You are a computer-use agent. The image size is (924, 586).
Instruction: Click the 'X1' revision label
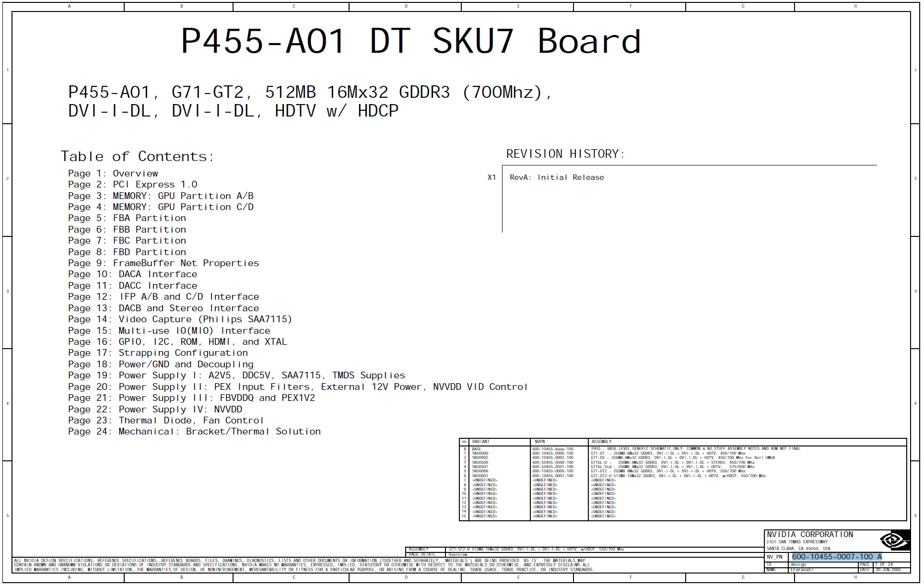[491, 177]
